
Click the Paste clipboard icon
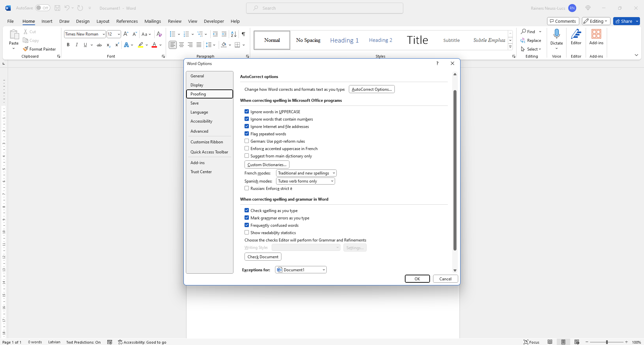[x=14, y=34]
